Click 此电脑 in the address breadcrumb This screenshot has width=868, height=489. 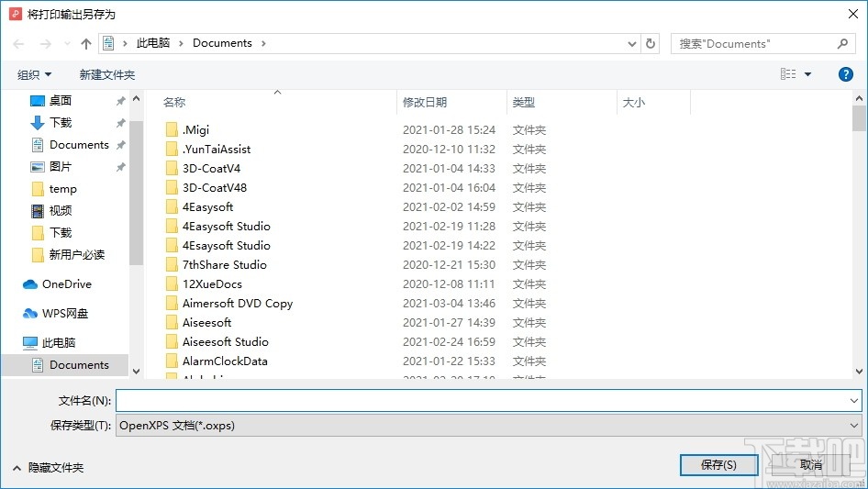(153, 43)
